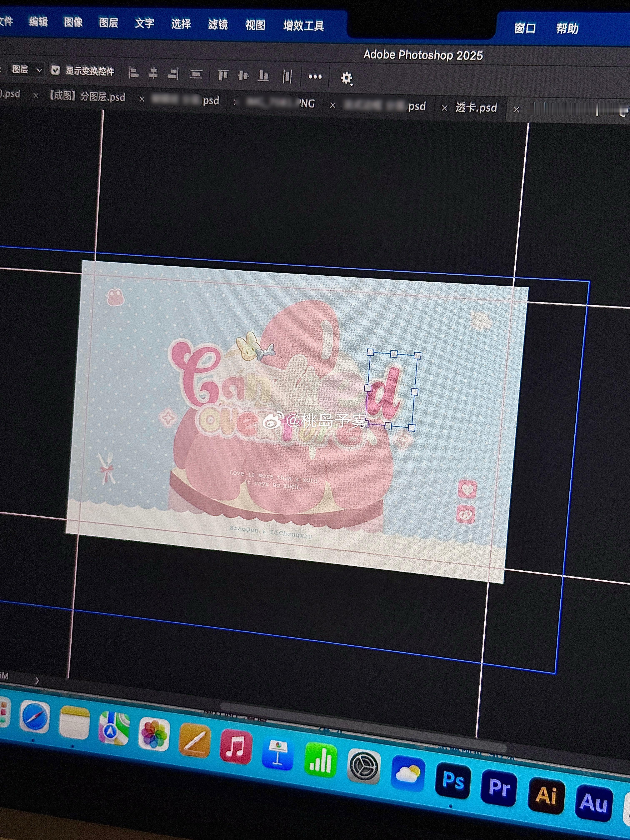Click the top-right transform handle
The width and height of the screenshot is (630, 840).
point(417,355)
